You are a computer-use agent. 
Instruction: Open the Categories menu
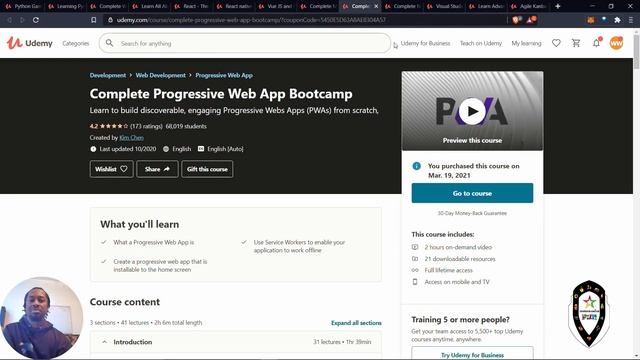click(x=76, y=43)
